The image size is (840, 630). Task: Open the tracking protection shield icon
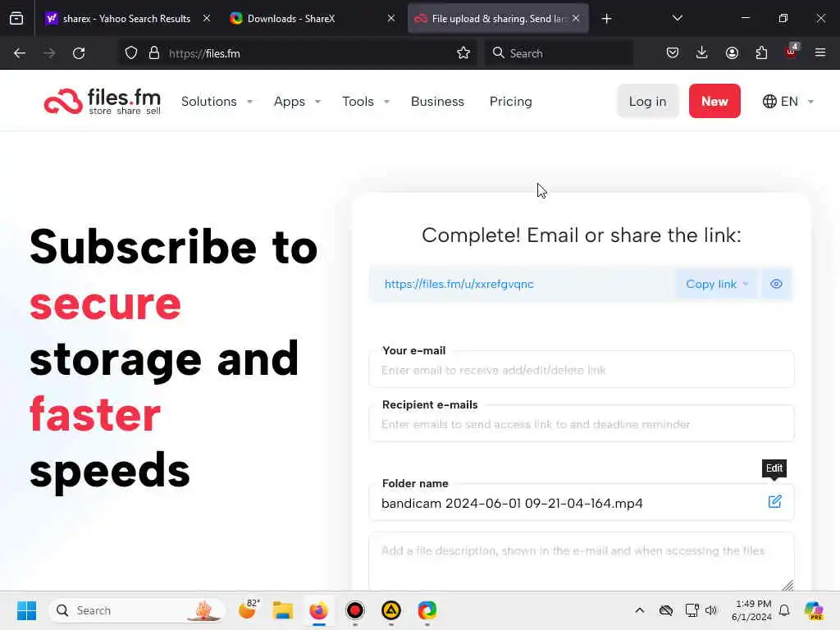[x=131, y=53]
